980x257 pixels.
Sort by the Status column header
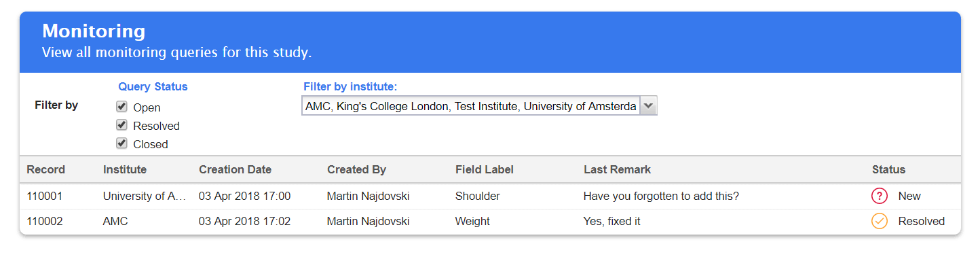(x=889, y=170)
